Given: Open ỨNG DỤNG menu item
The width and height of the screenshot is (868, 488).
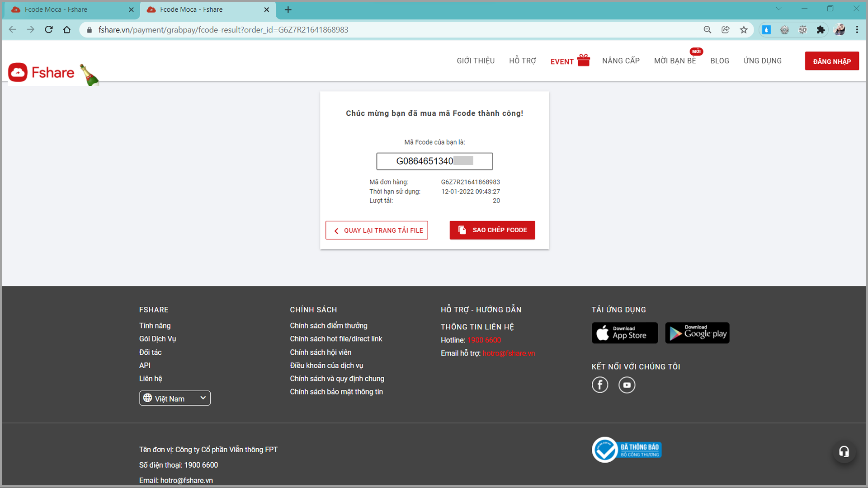Looking at the screenshot, I should [x=763, y=61].
